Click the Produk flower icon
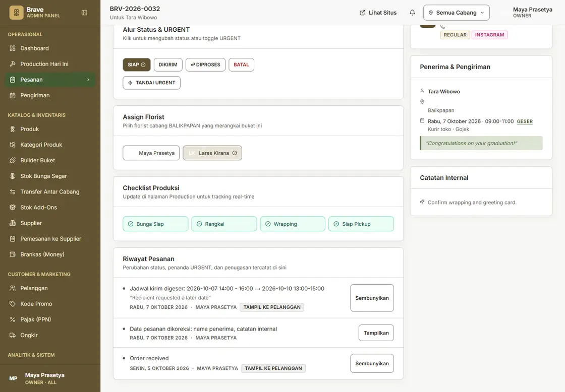The width and height of the screenshot is (565, 392). (x=13, y=129)
